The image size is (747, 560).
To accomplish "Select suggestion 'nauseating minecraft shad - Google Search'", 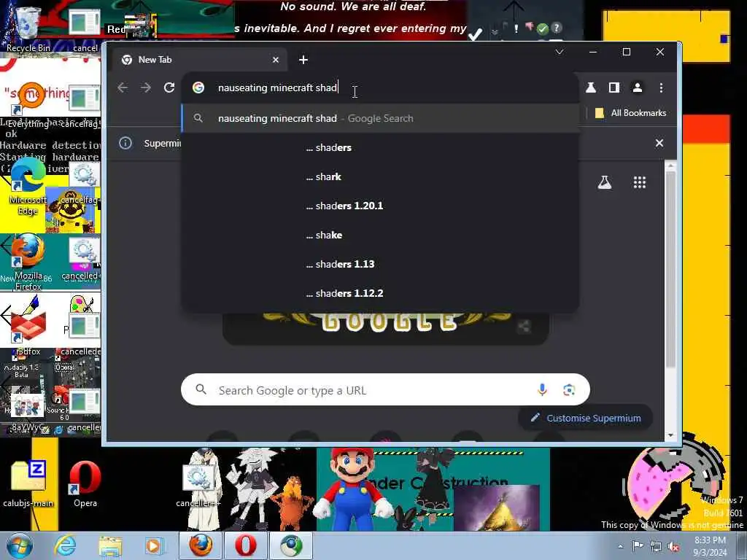I will click(380, 118).
